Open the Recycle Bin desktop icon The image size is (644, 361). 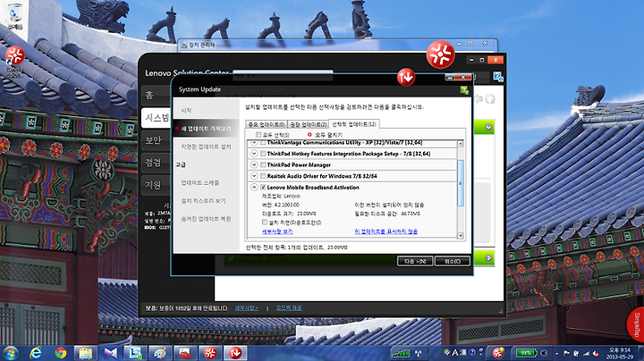coord(15,16)
